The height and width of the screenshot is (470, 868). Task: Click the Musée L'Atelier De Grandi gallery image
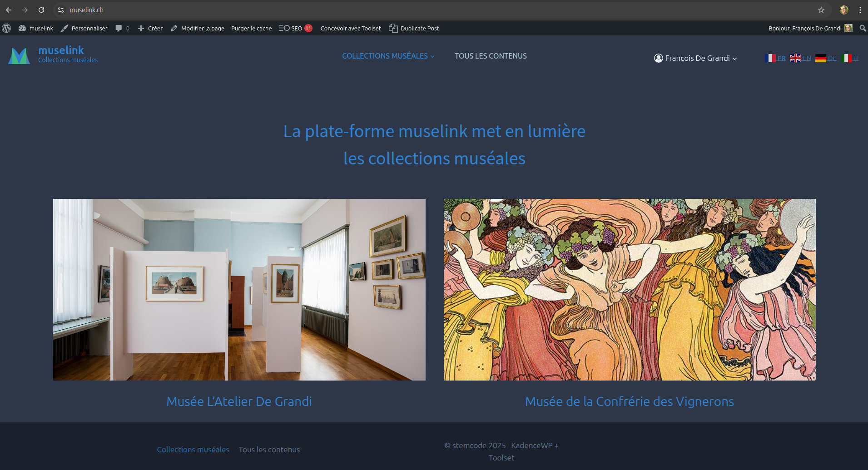[x=239, y=290]
